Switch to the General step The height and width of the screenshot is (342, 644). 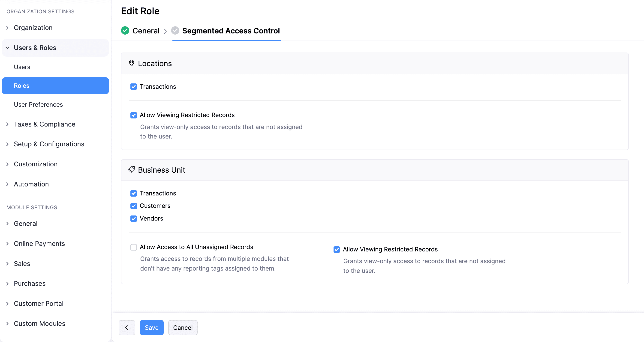click(146, 30)
